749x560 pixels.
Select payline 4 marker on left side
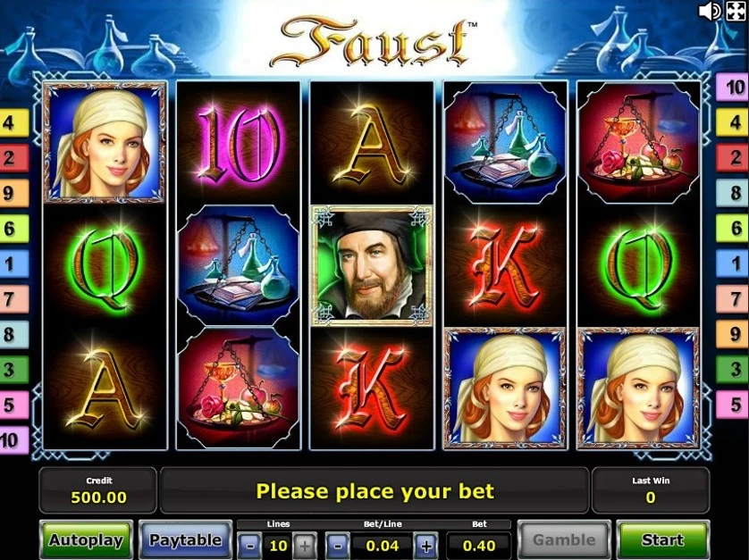click(x=13, y=122)
